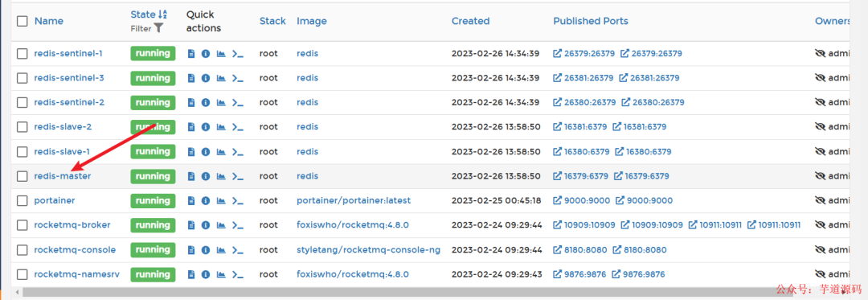Open exec console icon for rocketmq-namesrv
The image size is (868, 300).
click(237, 274)
